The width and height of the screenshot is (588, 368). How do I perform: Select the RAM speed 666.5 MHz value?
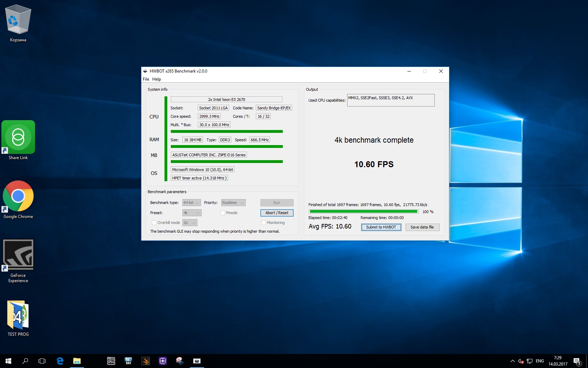point(260,140)
